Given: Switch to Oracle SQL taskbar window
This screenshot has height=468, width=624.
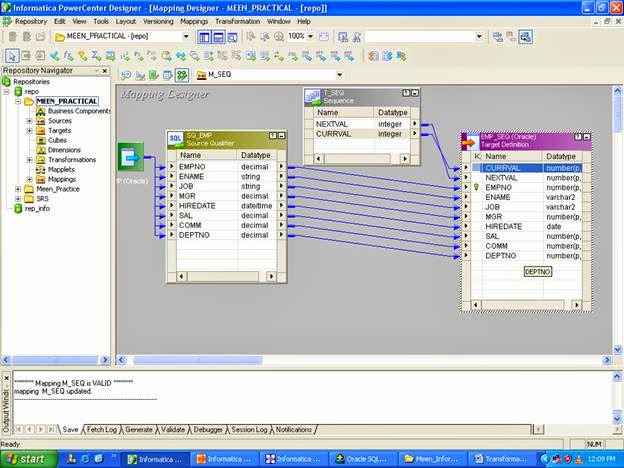Looking at the screenshot, I should (x=363, y=459).
